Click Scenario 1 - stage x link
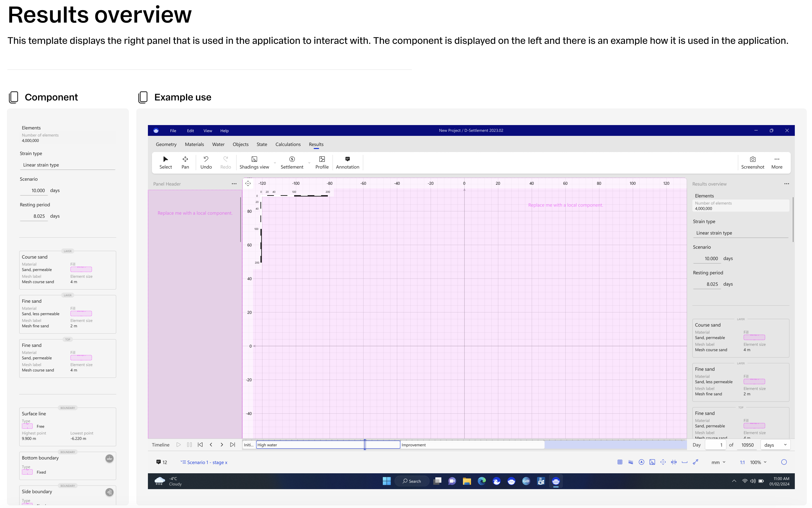Screen dimensions: 812x508 [x=207, y=462]
